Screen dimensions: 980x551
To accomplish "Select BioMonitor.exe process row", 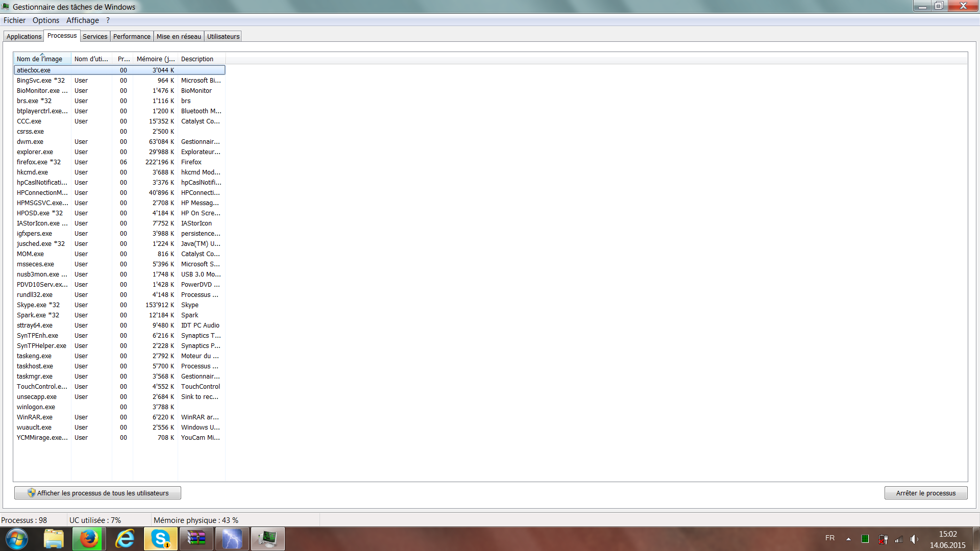I will (x=119, y=90).
